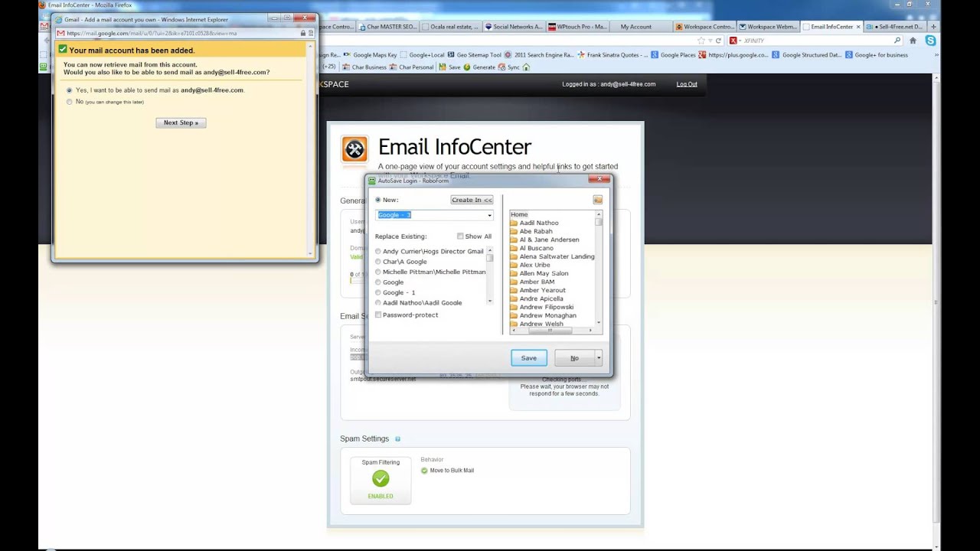Click the RoboForm Sync toolbar button
This screenshot has width=980, height=551.
coord(509,67)
